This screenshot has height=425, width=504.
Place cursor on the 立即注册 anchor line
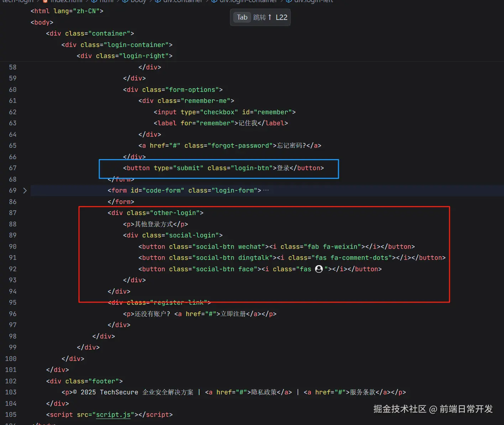200,314
